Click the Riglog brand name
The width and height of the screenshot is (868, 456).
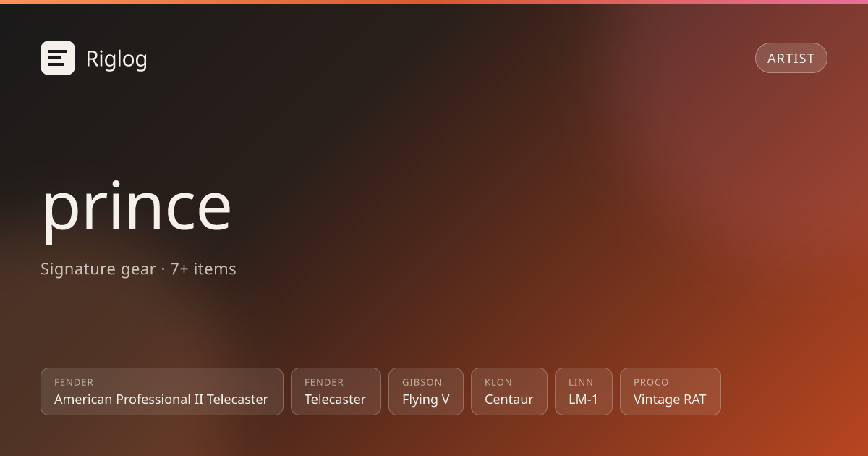click(x=116, y=59)
